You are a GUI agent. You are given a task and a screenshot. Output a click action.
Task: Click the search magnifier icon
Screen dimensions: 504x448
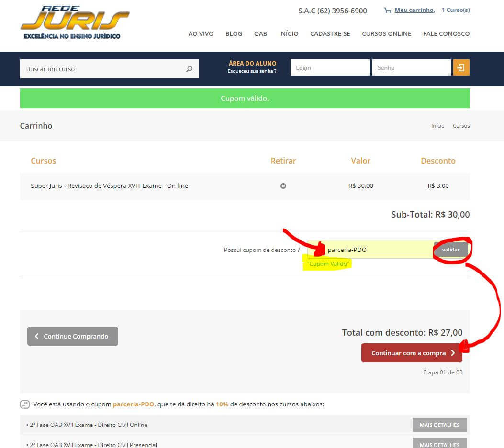click(190, 69)
